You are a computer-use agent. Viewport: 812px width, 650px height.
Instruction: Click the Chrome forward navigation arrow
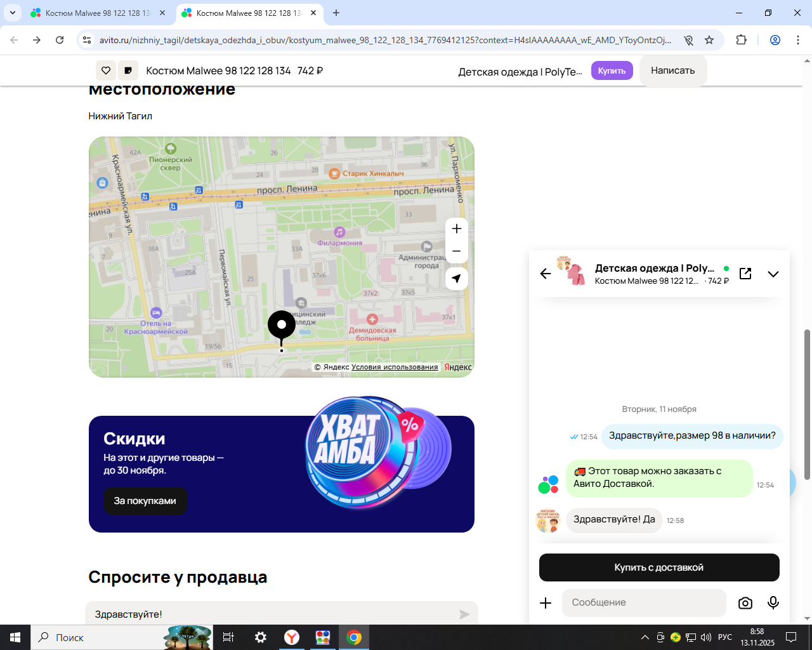coord(37,40)
